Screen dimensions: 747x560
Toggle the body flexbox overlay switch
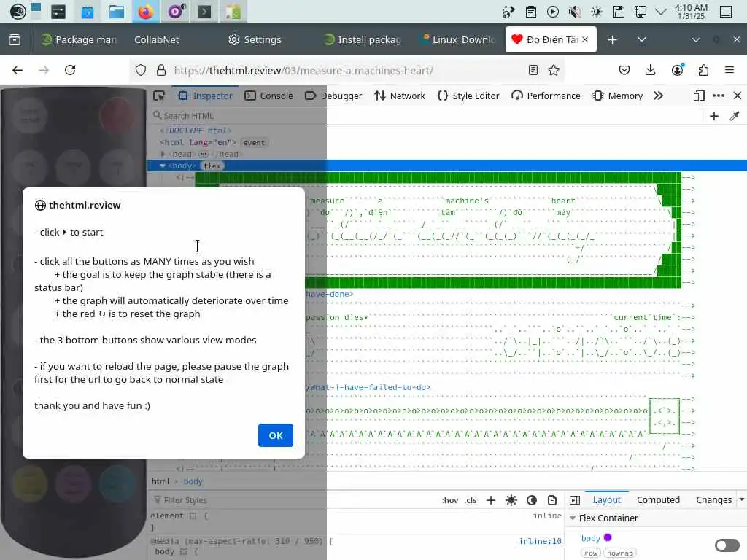click(x=727, y=545)
